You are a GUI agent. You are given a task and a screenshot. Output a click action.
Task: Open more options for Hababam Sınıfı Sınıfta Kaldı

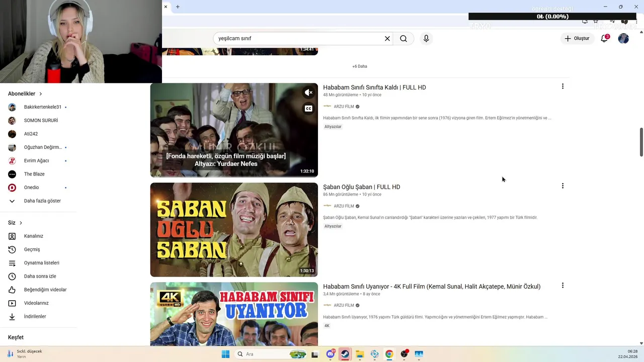click(562, 86)
